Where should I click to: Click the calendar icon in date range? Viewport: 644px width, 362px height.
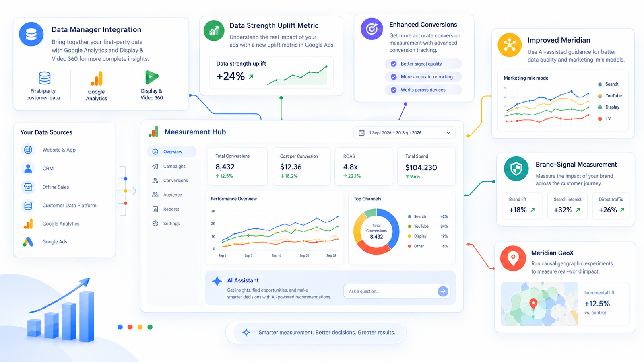tap(361, 132)
